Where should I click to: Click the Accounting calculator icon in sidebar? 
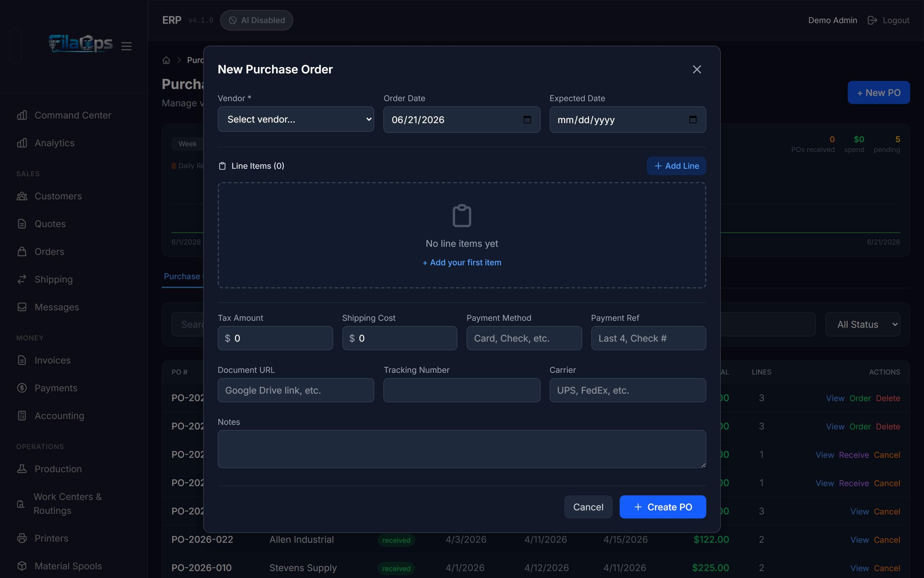tap(22, 416)
